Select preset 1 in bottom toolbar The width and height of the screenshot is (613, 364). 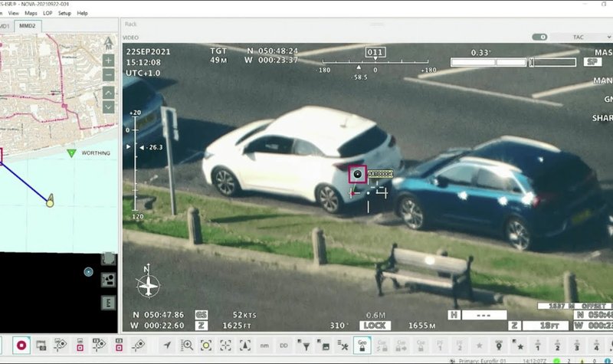(x=538, y=346)
